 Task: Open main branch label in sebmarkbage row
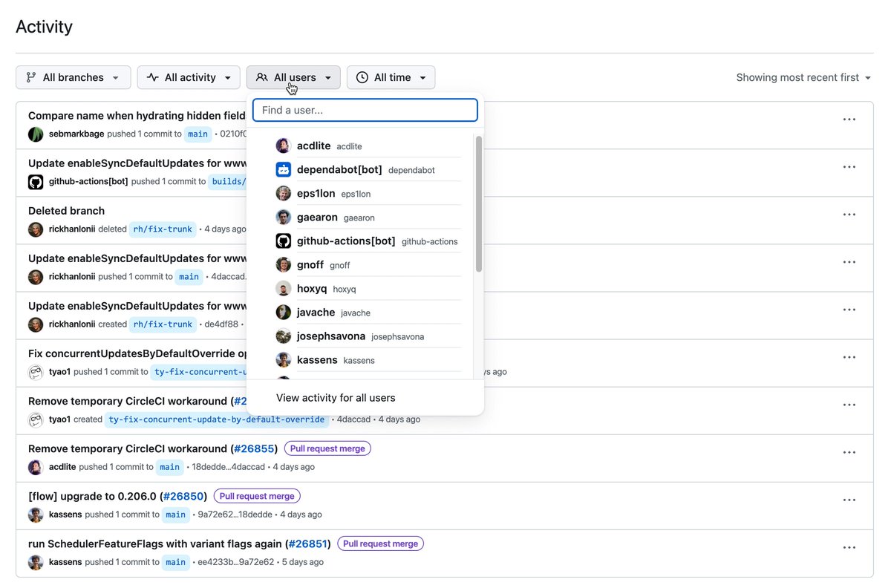coord(198,134)
